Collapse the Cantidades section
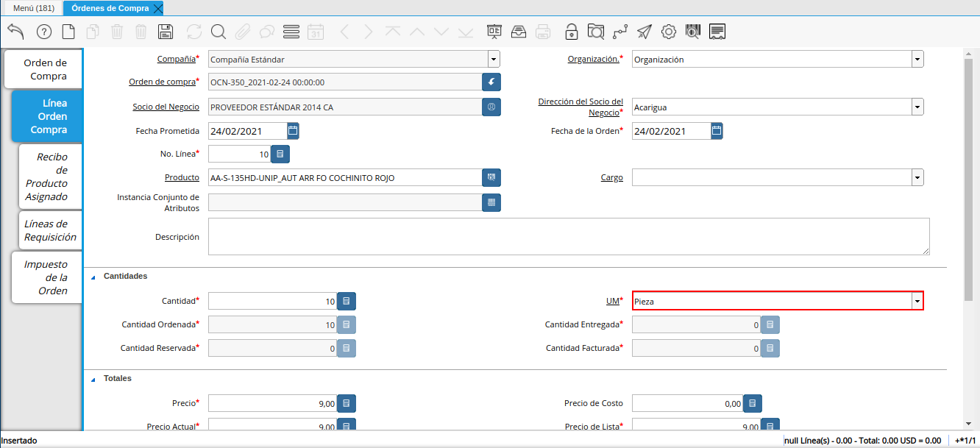Image resolution: width=980 pixels, height=448 pixels. point(93,277)
